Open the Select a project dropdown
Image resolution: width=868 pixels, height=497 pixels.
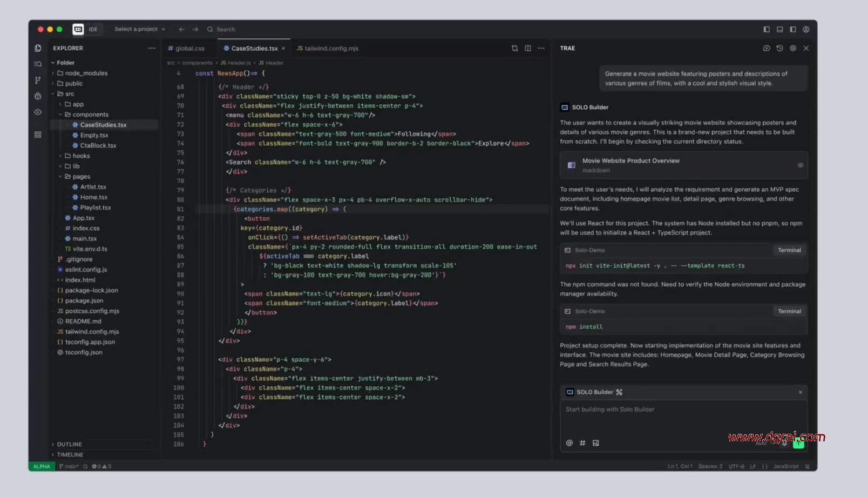click(x=139, y=29)
